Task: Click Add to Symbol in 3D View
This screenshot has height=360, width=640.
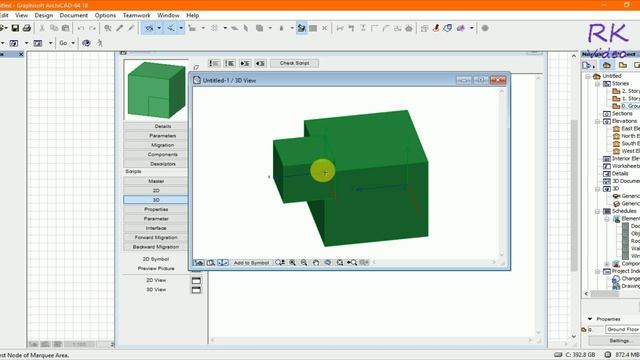Action: (x=251, y=263)
